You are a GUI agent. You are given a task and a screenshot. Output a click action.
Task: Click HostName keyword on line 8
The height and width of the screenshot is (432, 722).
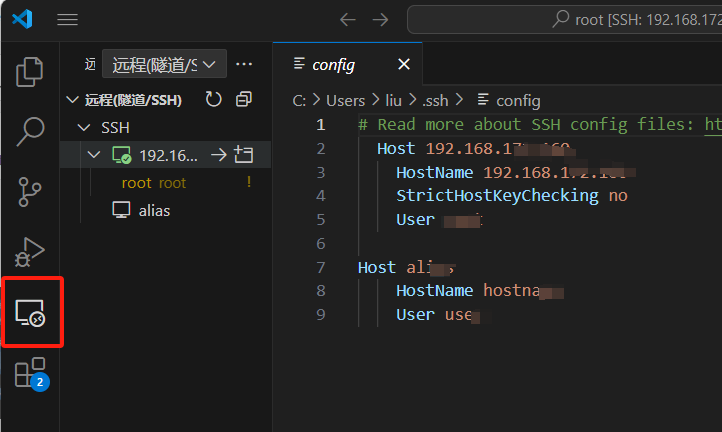pyautogui.click(x=435, y=290)
